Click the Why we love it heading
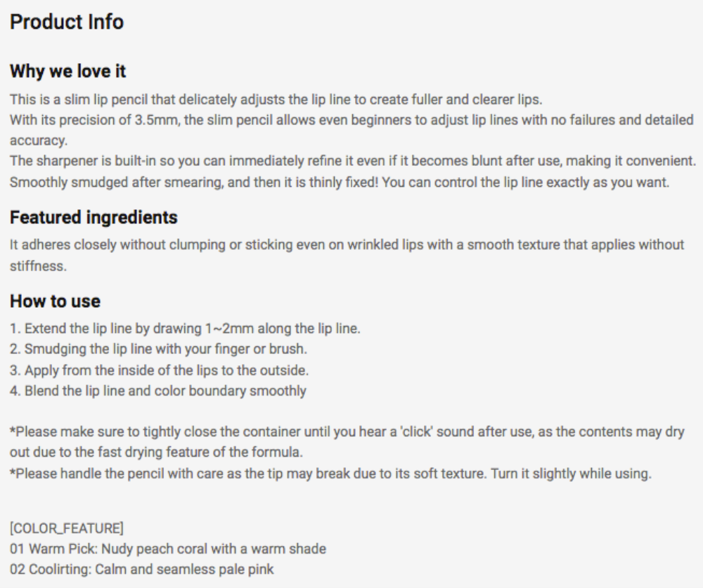The height and width of the screenshot is (588, 703). (67, 71)
